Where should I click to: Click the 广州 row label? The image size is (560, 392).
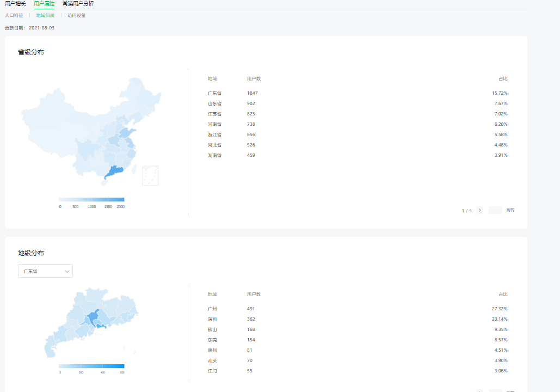[x=212, y=309]
